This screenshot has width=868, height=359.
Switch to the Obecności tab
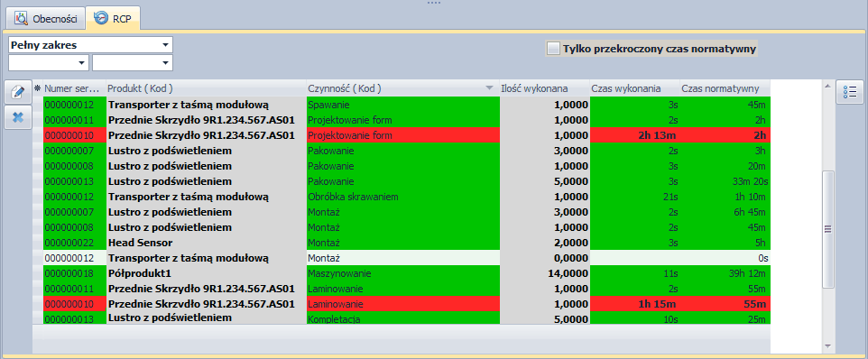[46, 18]
